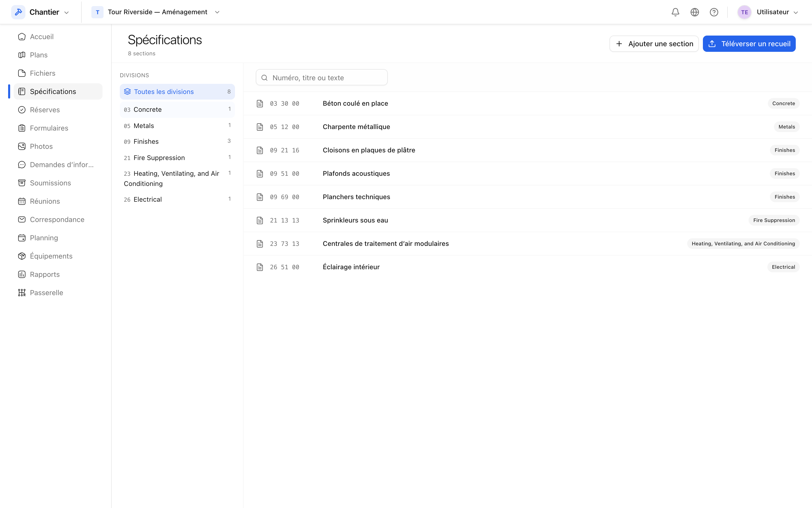Open the language globe icon
The height and width of the screenshot is (508, 812).
(x=695, y=12)
